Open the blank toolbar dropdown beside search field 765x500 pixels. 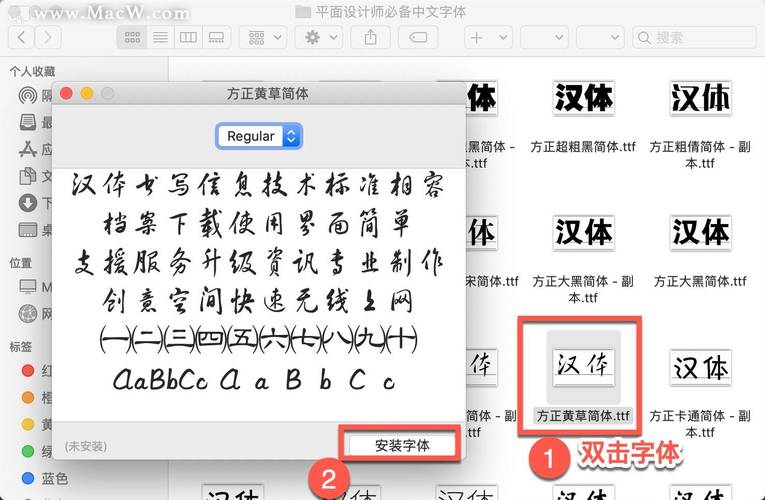pos(600,38)
